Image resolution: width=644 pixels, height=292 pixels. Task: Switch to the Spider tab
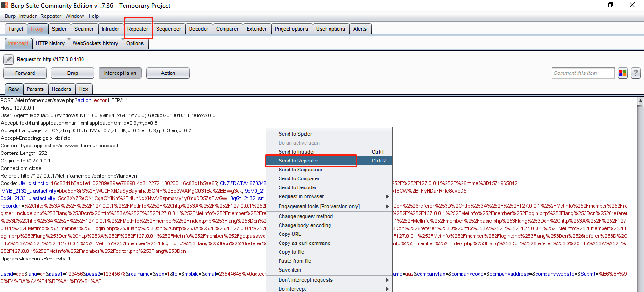[59, 29]
